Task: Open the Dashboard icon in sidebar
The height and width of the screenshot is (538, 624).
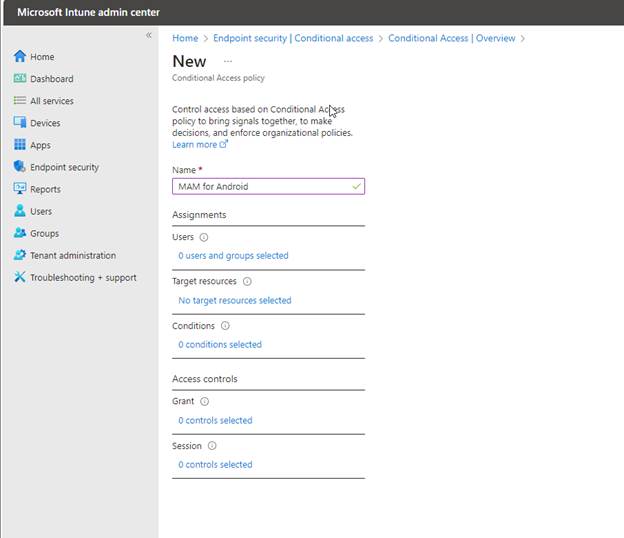Action: [x=20, y=79]
